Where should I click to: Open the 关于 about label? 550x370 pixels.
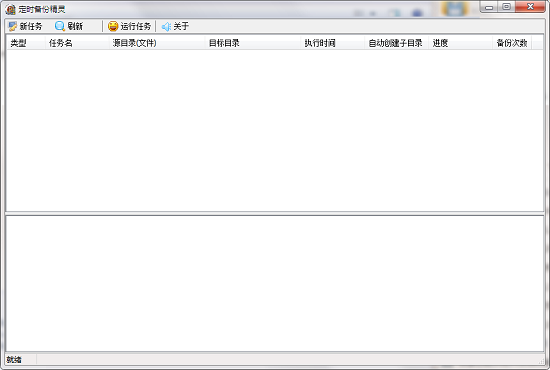point(181,26)
